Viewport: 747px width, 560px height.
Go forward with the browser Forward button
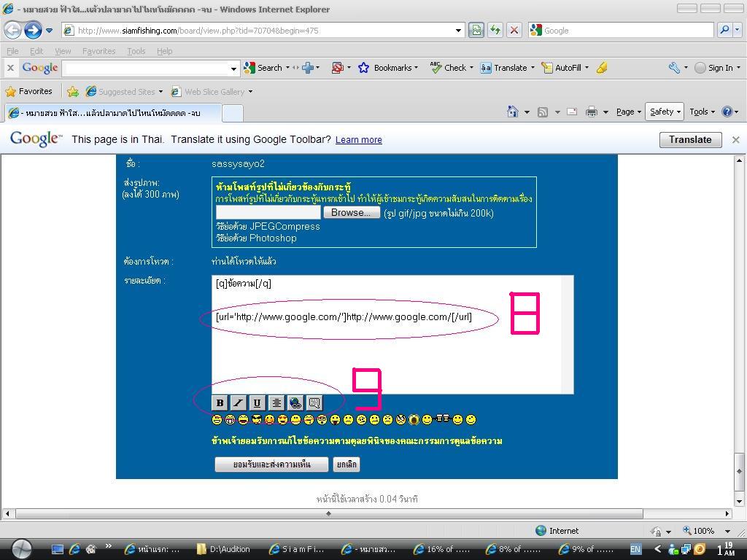point(32,31)
